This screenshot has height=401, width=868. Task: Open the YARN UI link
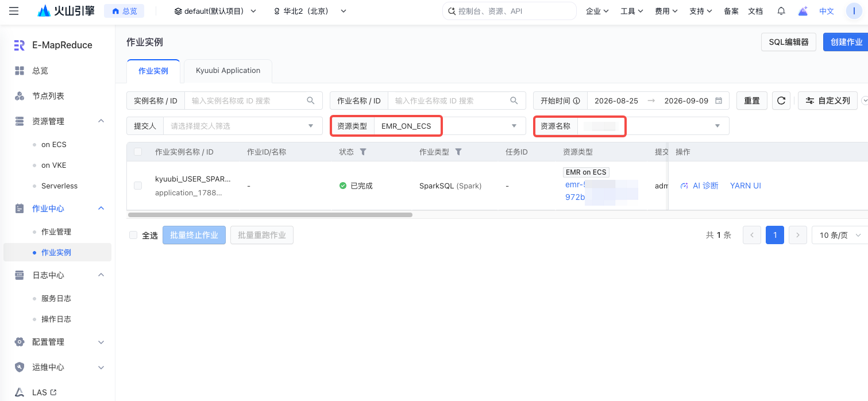point(746,186)
